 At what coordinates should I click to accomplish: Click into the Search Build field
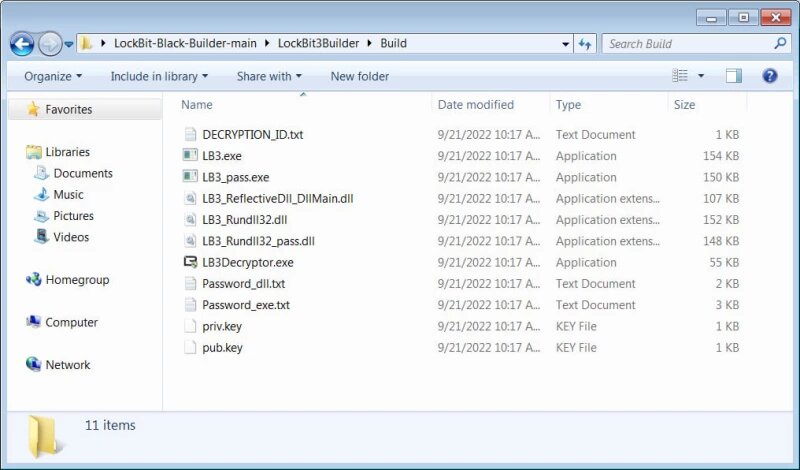click(687, 44)
